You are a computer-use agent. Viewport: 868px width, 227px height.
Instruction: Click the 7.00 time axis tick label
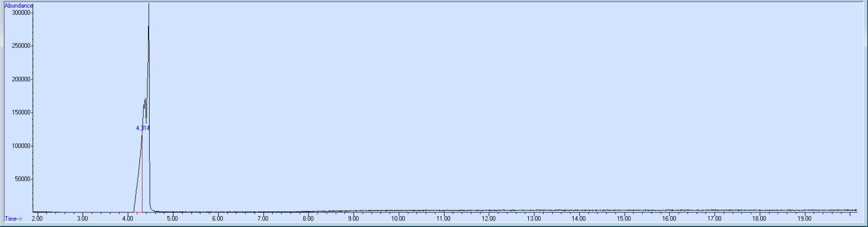click(263, 219)
